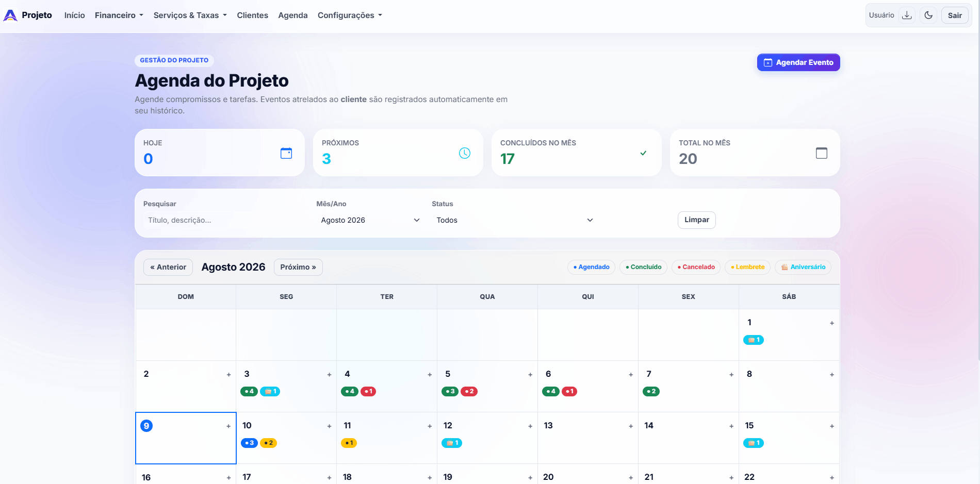The height and width of the screenshot is (484, 980).
Task: Add event on day 15 with plus icon
Action: [832, 426]
